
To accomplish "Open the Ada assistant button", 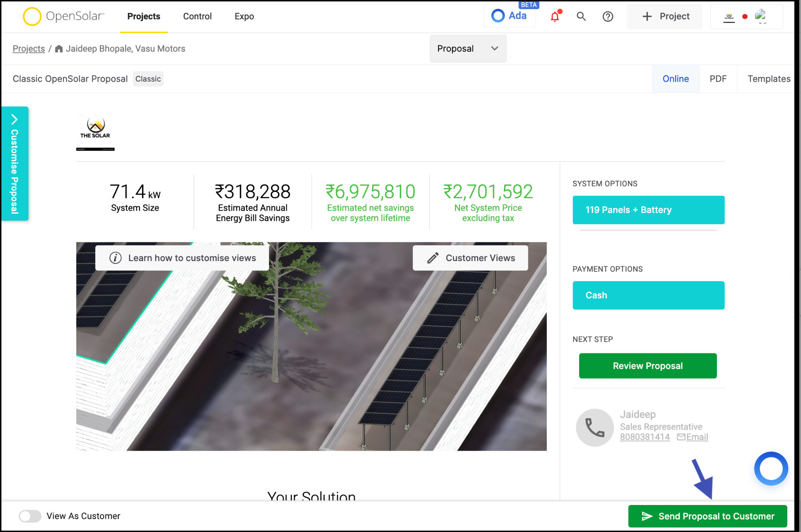I will click(510, 16).
